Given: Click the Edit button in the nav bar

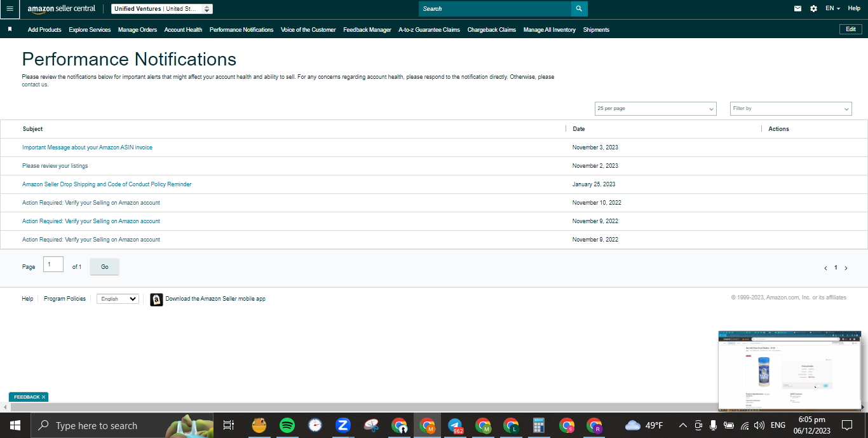Looking at the screenshot, I should point(851,29).
